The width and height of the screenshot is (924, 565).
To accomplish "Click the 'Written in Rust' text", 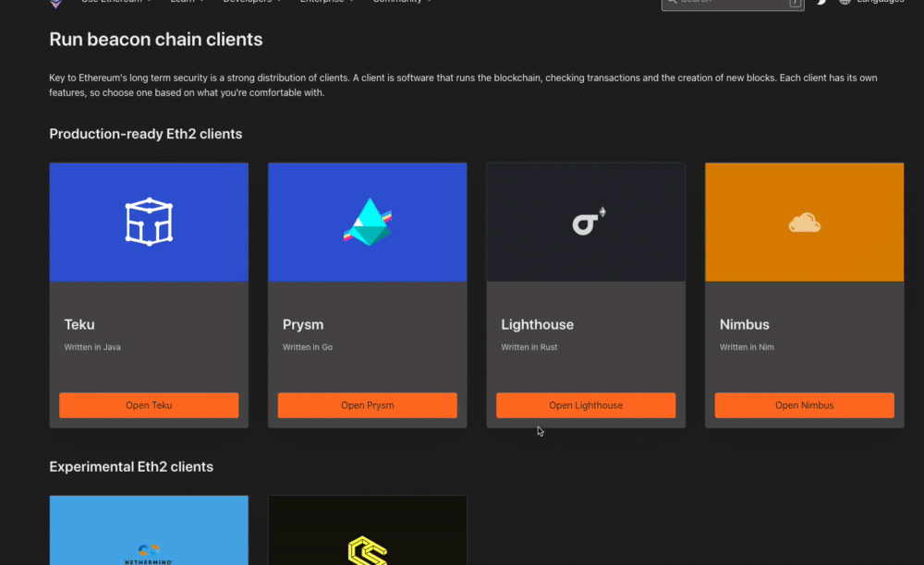I will coord(529,347).
